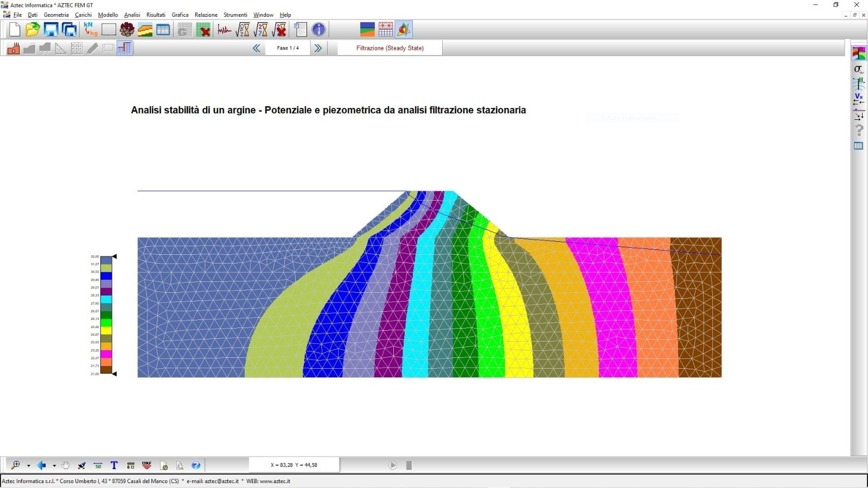This screenshot has height=488, width=868.
Task: Show the colored layers view icon
Action: tap(367, 29)
